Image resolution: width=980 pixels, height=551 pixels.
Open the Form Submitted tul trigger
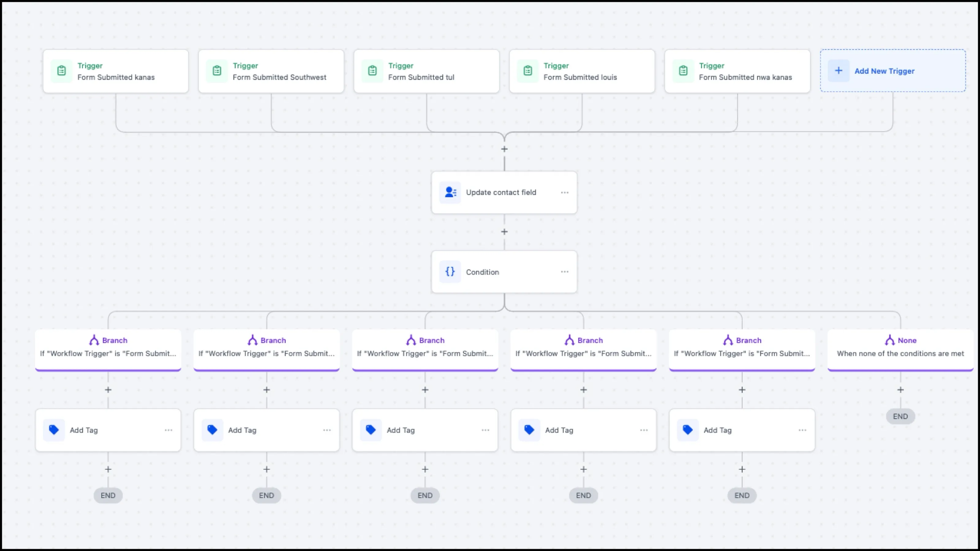tap(427, 71)
